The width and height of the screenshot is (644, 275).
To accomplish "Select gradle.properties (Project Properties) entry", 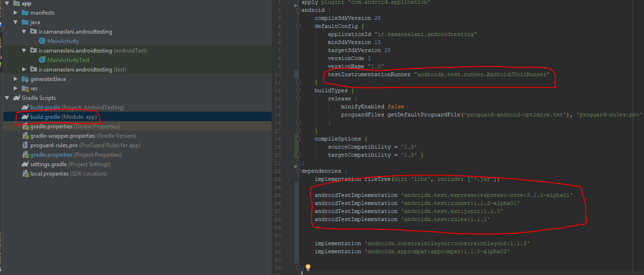I will click(76, 155).
